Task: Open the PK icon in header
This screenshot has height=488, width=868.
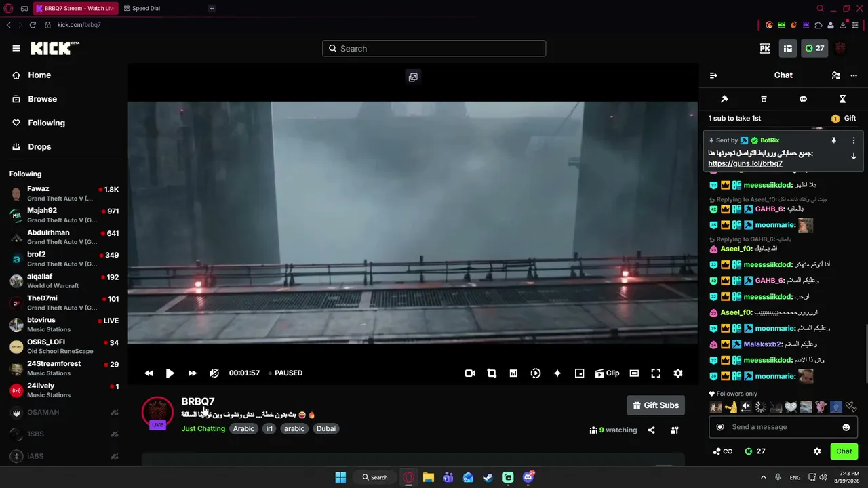Action: pyautogui.click(x=765, y=48)
